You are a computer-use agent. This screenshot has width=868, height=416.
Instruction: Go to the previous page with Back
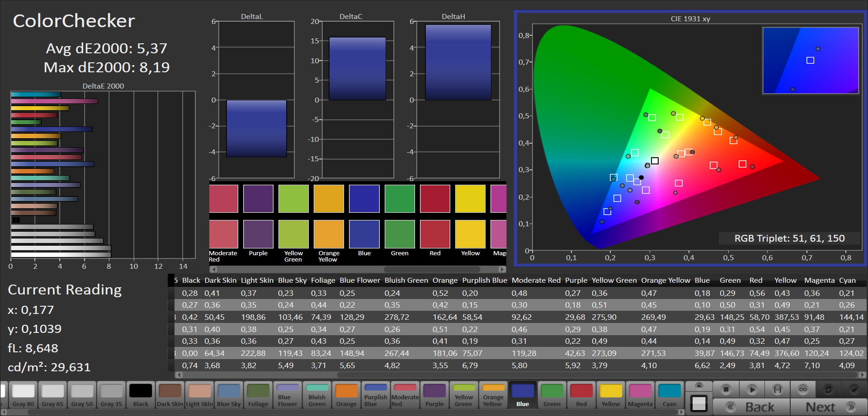[x=751, y=407]
